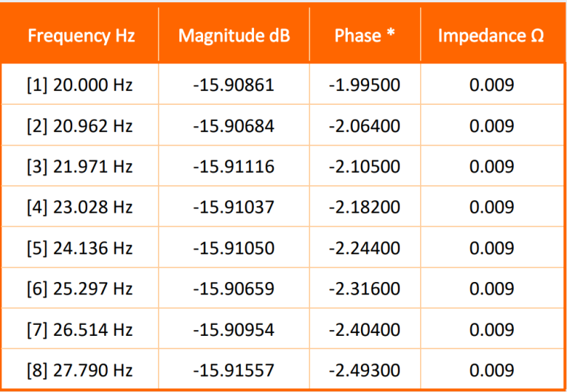
Task: Select the 26.514 Hz frequency cell
Action: 80,329
